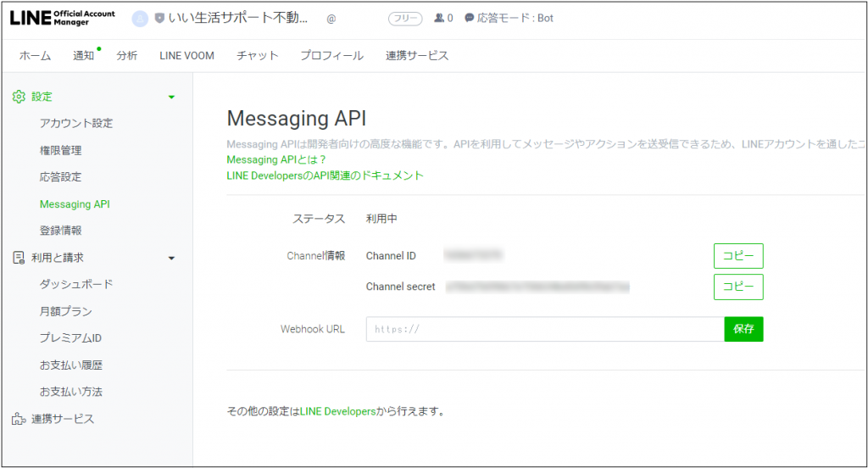Open お支払い履歴 in sidebar
868x468 pixels.
[71, 365]
